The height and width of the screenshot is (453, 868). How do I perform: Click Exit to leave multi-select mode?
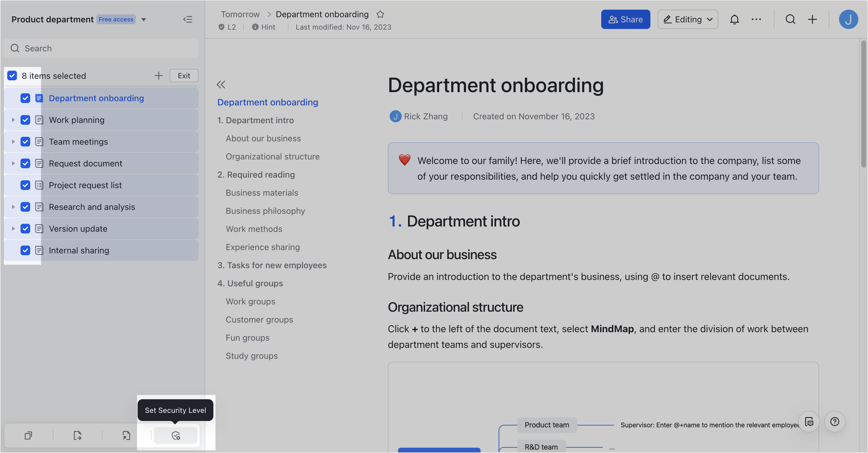[184, 75]
